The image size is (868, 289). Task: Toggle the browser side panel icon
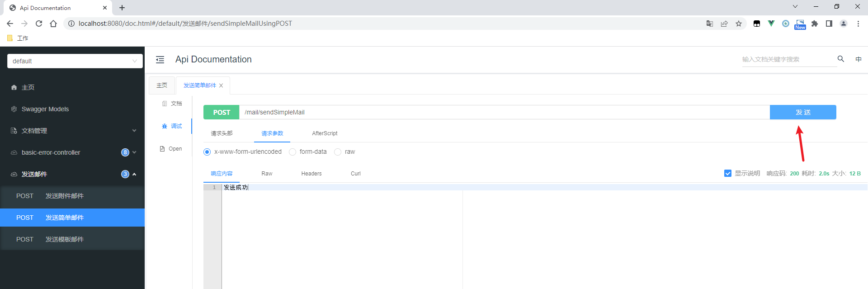pos(829,24)
